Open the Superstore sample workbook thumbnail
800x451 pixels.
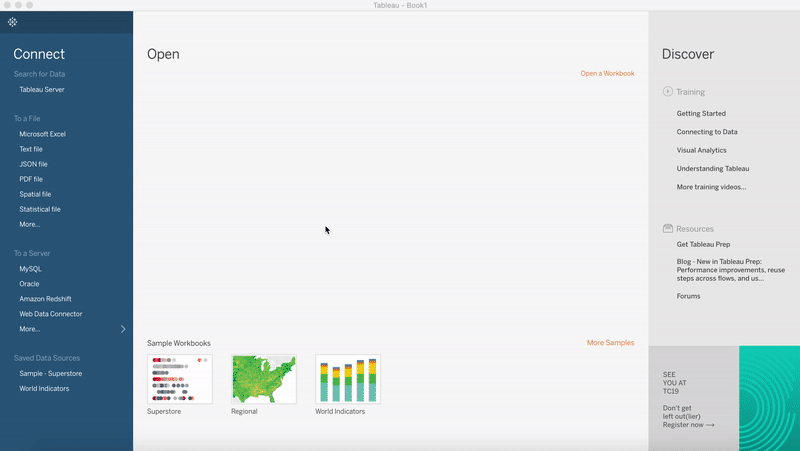pyautogui.click(x=180, y=379)
